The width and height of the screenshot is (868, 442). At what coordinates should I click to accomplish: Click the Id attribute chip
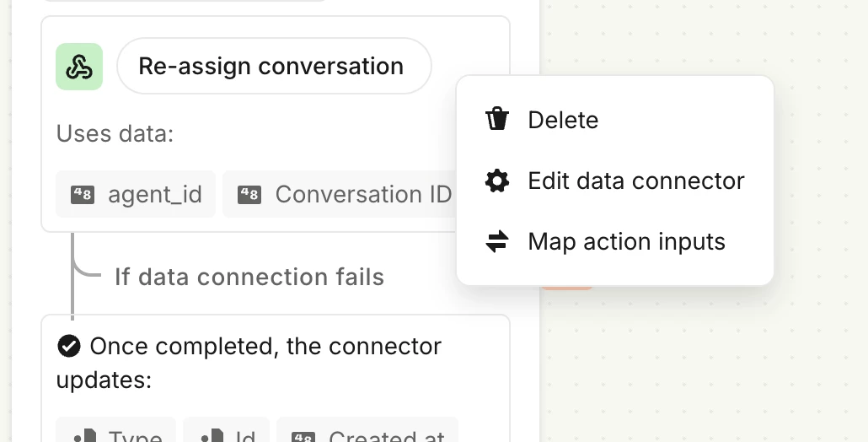coord(227,430)
